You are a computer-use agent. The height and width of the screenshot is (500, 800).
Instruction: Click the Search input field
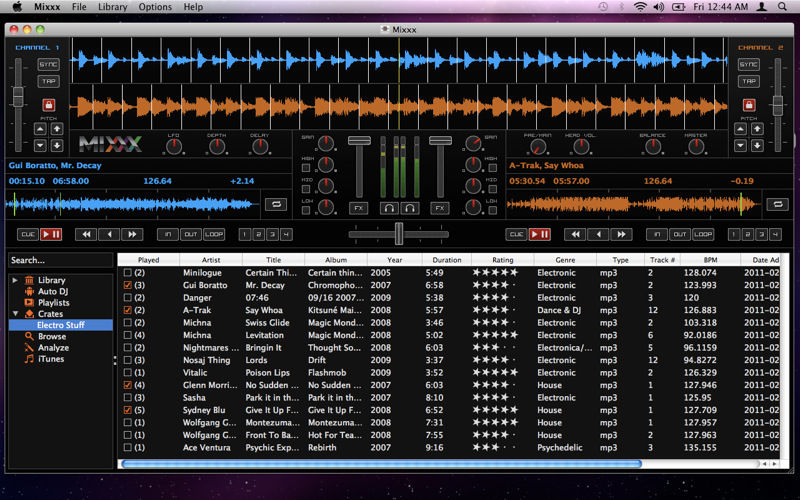coord(60,260)
